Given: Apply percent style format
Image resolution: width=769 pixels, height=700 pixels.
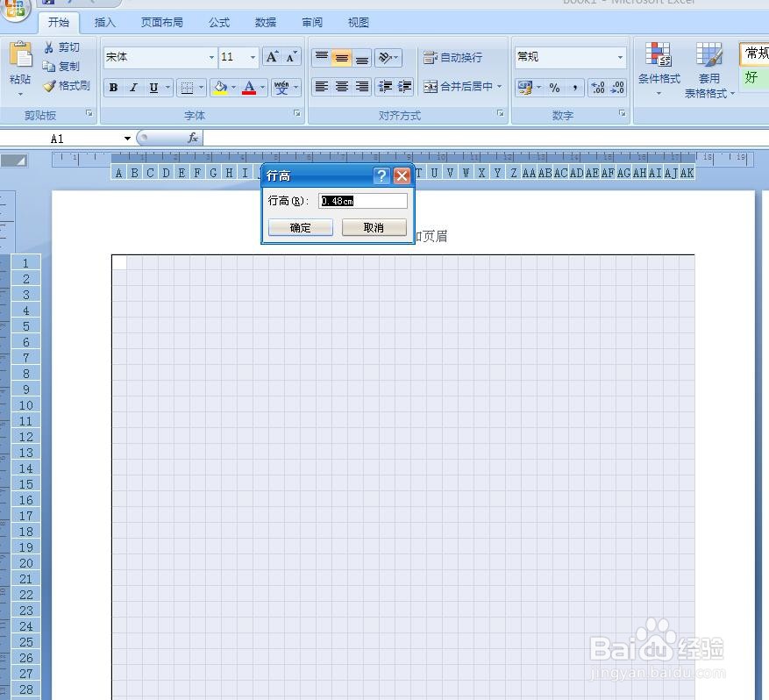Looking at the screenshot, I should pos(555,88).
